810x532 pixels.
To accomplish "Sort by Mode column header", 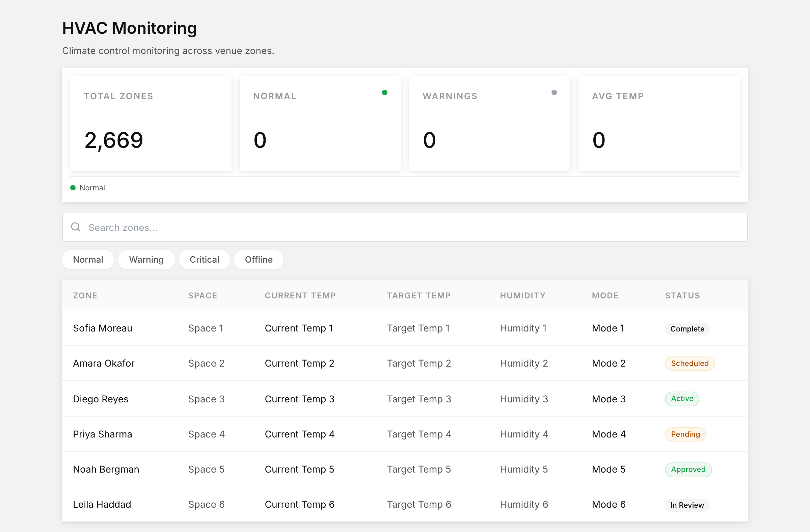I will pyautogui.click(x=605, y=295).
